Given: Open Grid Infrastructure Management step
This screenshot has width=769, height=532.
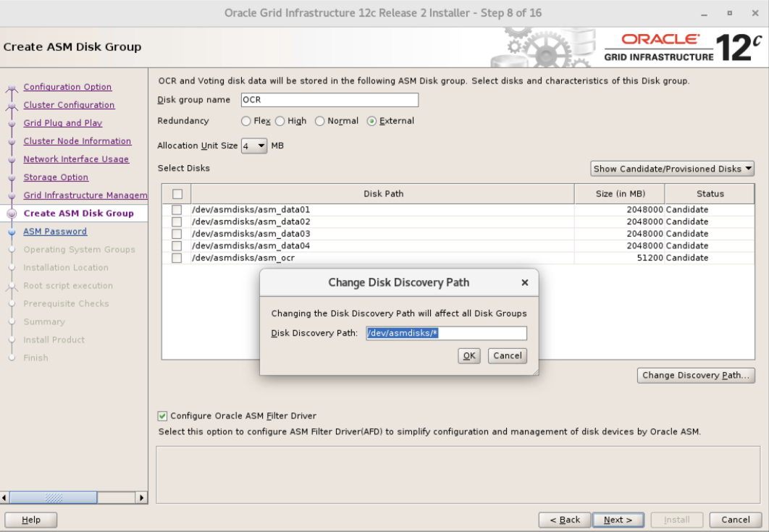Looking at the screenshot, I should coord(85,195).
